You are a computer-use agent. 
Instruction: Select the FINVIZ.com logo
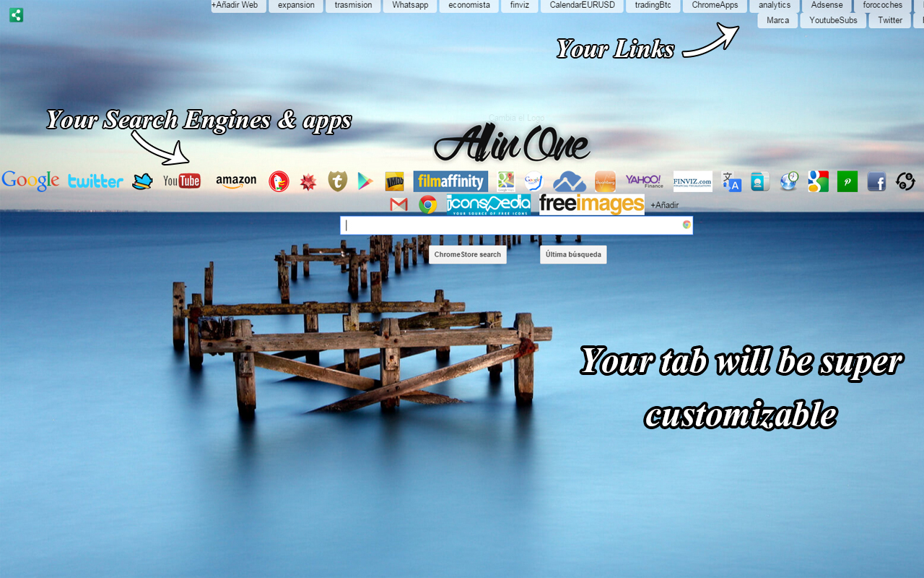pyautogui.click(x=693, y=181)
